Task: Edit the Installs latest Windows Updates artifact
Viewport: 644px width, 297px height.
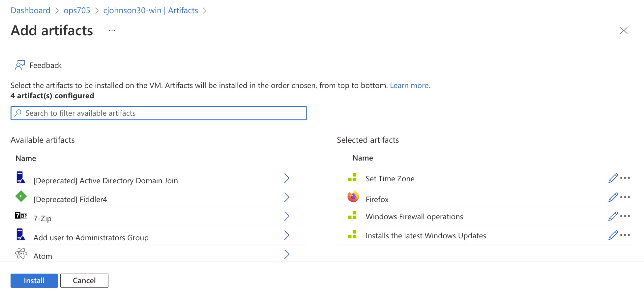Action: pos(612,235)
